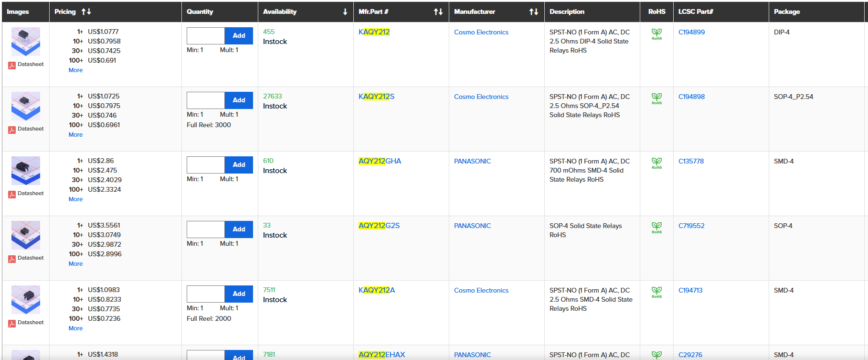Open LCSC part C194899
This screenshot has height=360, width=868.
[691, 32]
